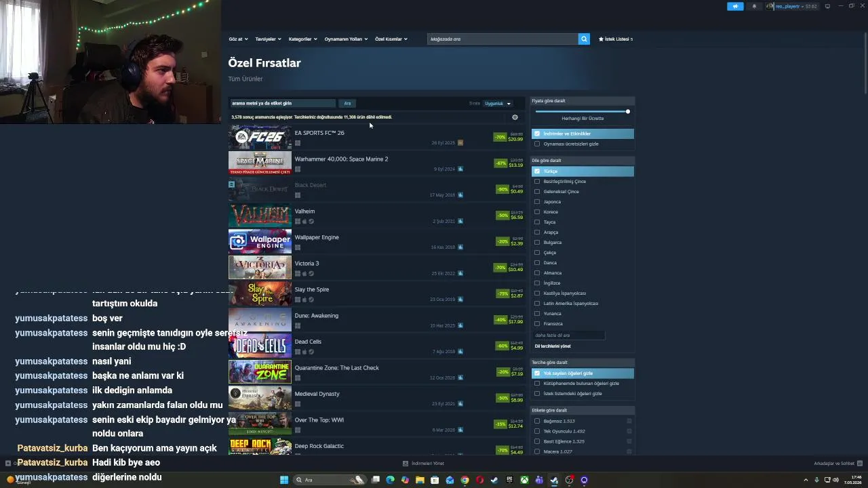
Task: Click the Task View taskbar icon
Action: tap(375, 480)
